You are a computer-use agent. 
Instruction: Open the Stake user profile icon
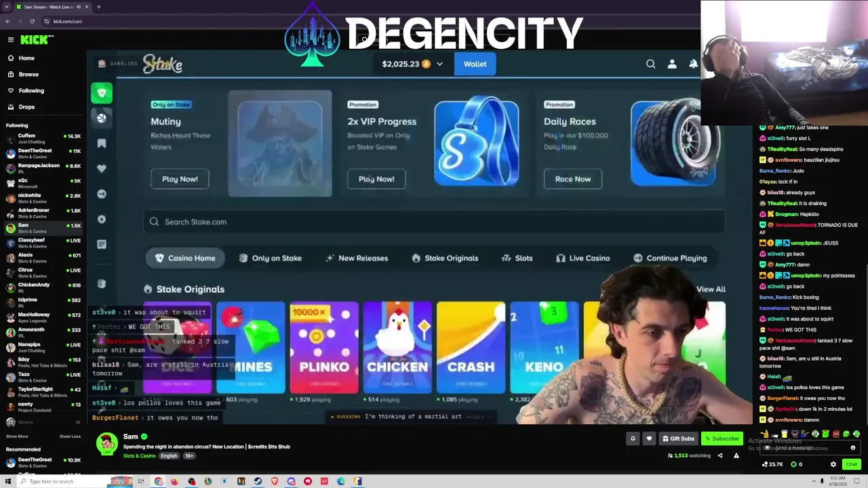pyautogui.click(x=672, y=64)
